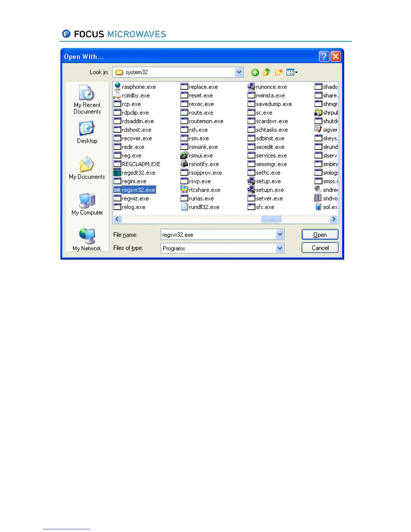Expand the Files of type dropdown
The width and height of the screenshot is (411, 532).
tap(280, 248)
